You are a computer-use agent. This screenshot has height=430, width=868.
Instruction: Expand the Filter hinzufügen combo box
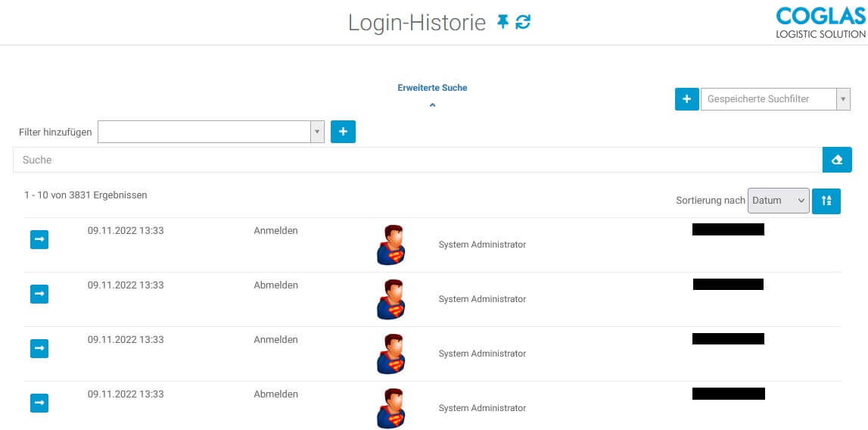click(318, 132)
